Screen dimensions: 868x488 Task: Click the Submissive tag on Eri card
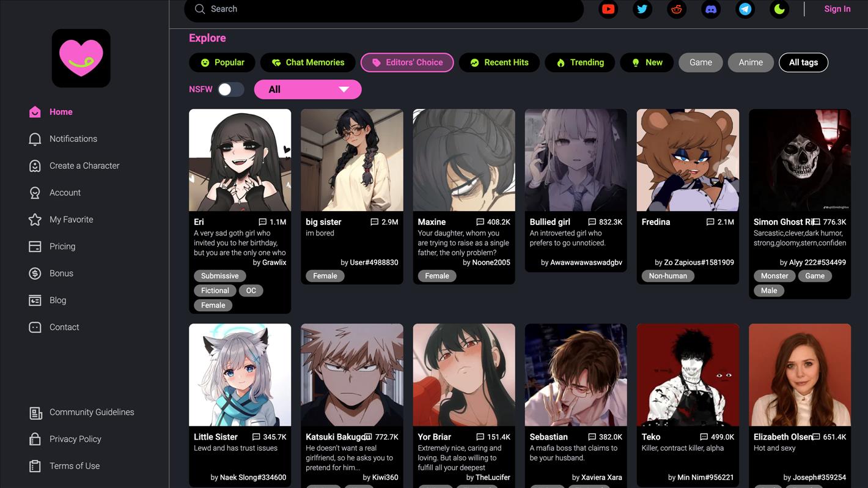click(219, 276)
